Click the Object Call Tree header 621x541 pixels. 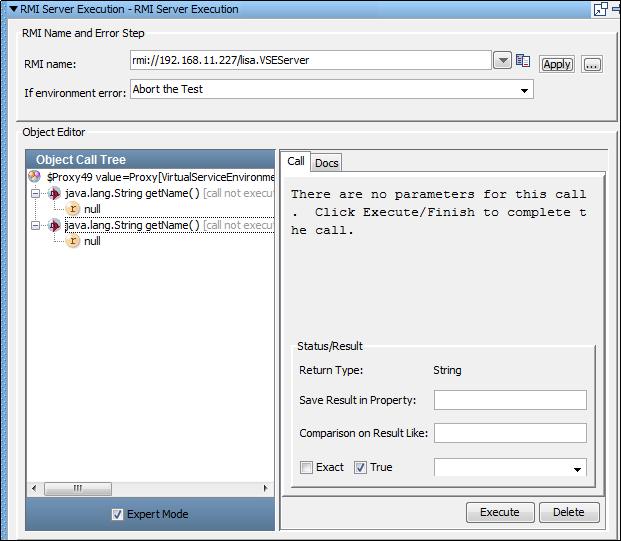(x=150, y=159)
